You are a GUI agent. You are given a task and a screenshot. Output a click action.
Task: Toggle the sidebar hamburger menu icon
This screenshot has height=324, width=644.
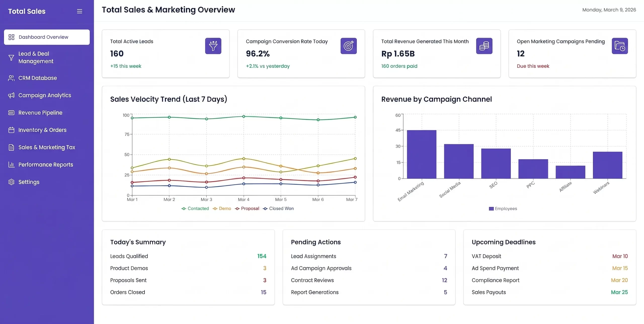point(79,11)
